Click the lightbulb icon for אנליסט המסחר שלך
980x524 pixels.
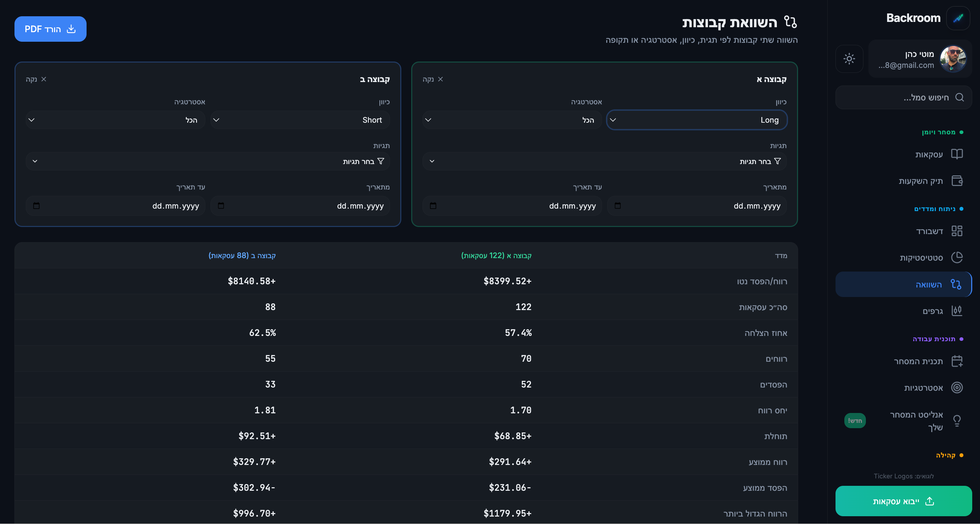click(957, 421)
